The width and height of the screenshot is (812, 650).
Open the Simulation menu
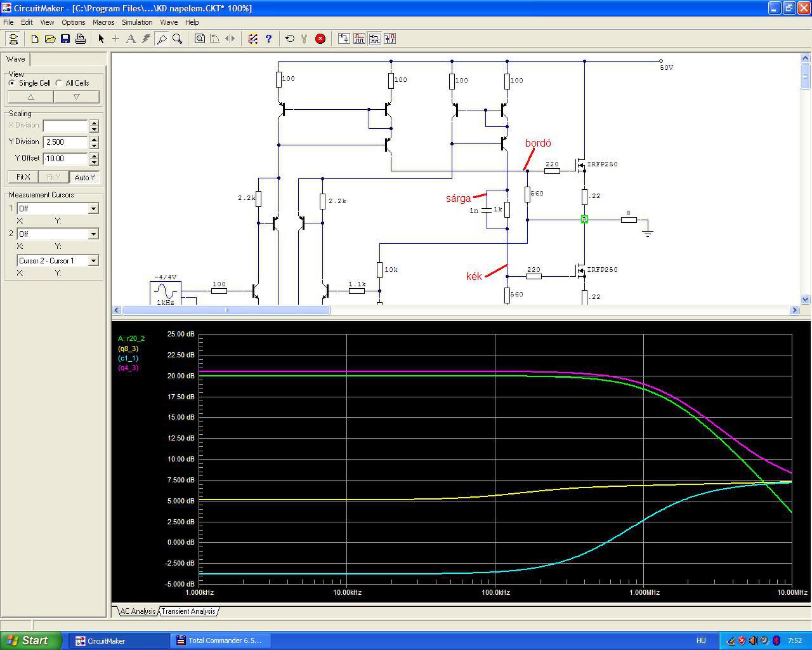(x=137, y=22)
